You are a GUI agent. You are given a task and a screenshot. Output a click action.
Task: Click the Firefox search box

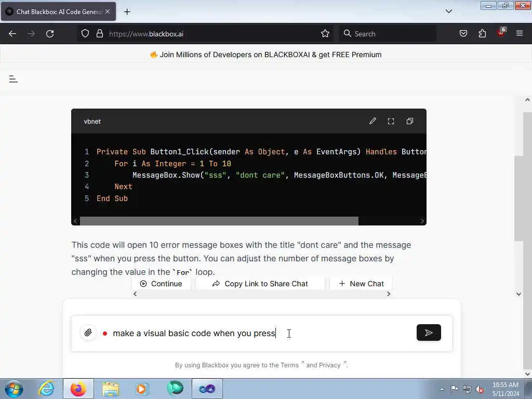tap(388, 34)
